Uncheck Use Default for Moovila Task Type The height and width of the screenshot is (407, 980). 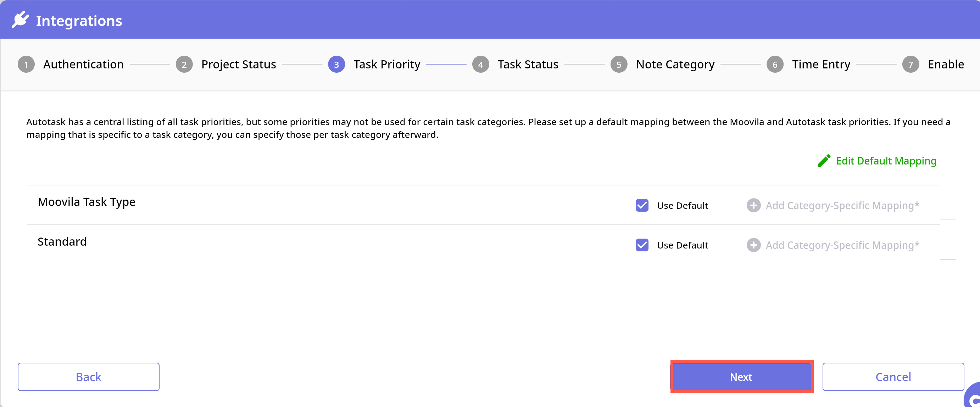[x=642, y=205]
